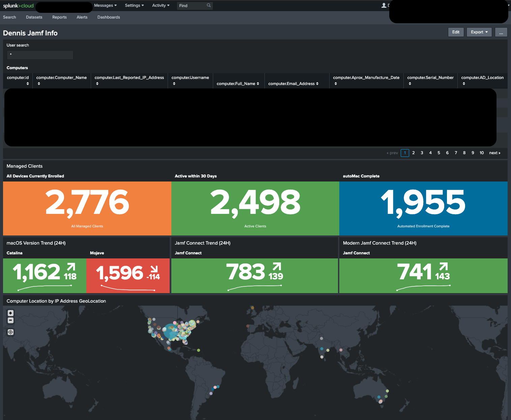
Task: Open the Export dropdown button
Action: pyautogui.click(x=479, y=32)
